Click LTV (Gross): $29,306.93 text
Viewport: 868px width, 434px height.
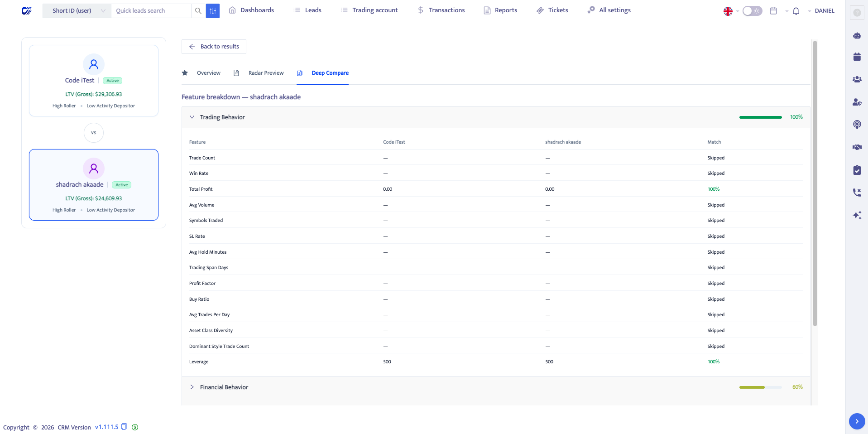94,94
